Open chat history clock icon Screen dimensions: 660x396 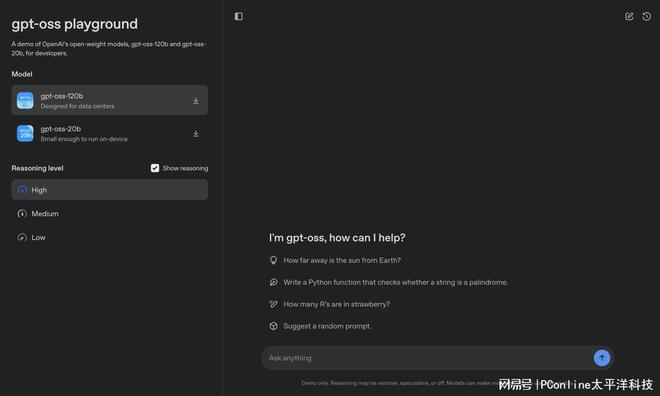(647, 16)
